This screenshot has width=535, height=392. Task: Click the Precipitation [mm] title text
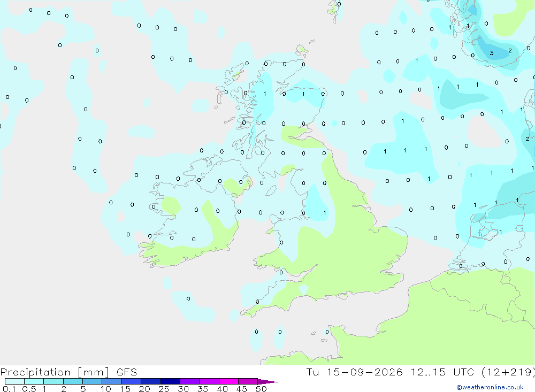click(55, 372)
